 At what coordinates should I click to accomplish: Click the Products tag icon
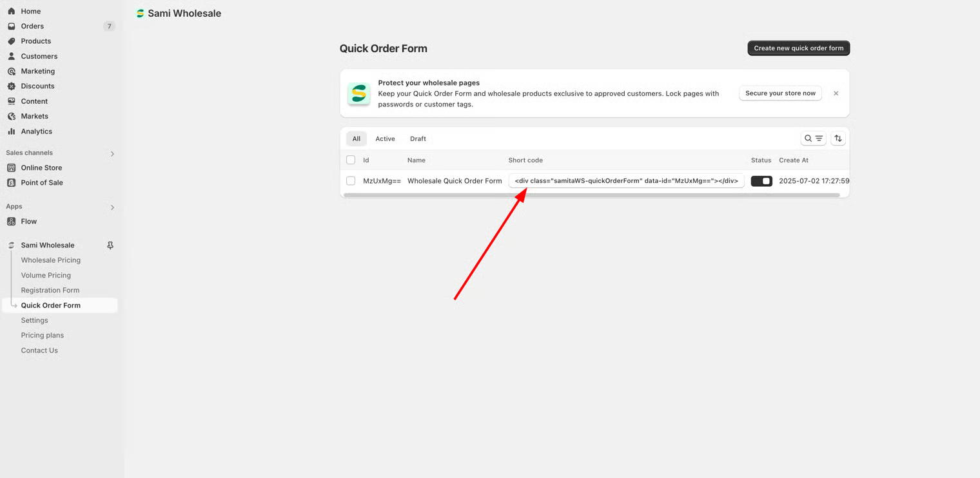point(12,41)
